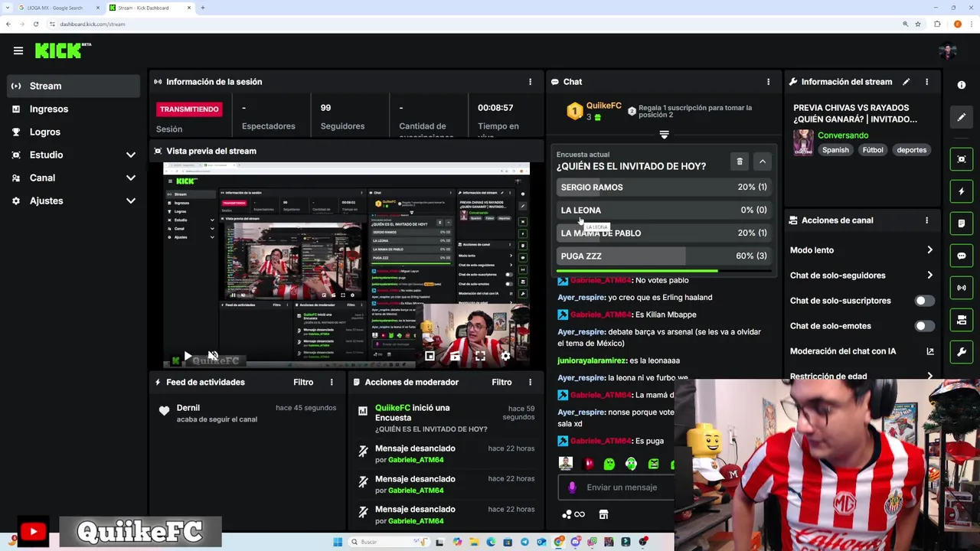Toggle moderator actions note widget in right toolbar
Screen dimensions: 980x551
coord(962,223)
